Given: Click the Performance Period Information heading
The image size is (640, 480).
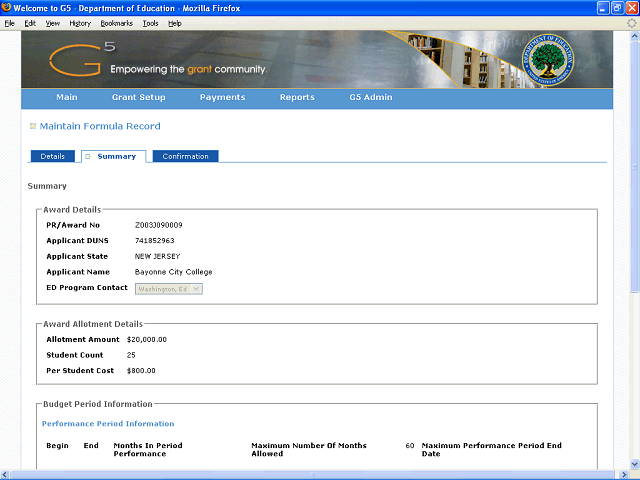Looking at the screenshot, I should coord(108,424).
